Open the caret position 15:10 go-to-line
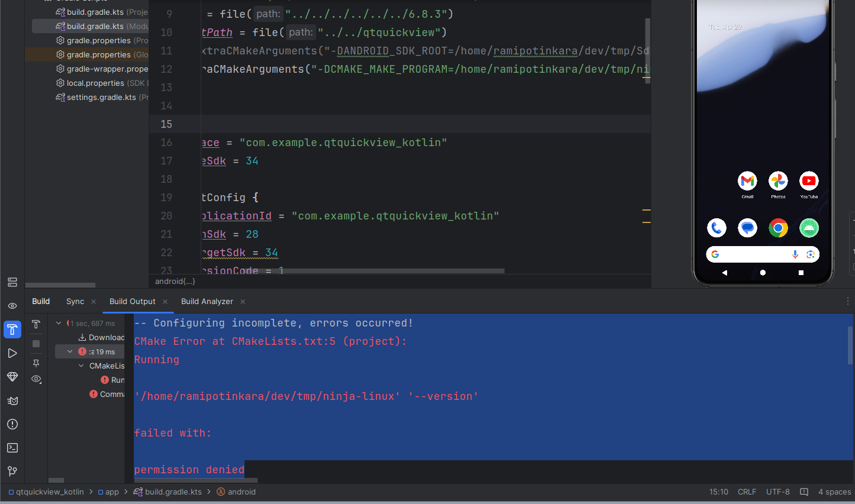Viewport: 855px width, 504px height. (719, 492)
